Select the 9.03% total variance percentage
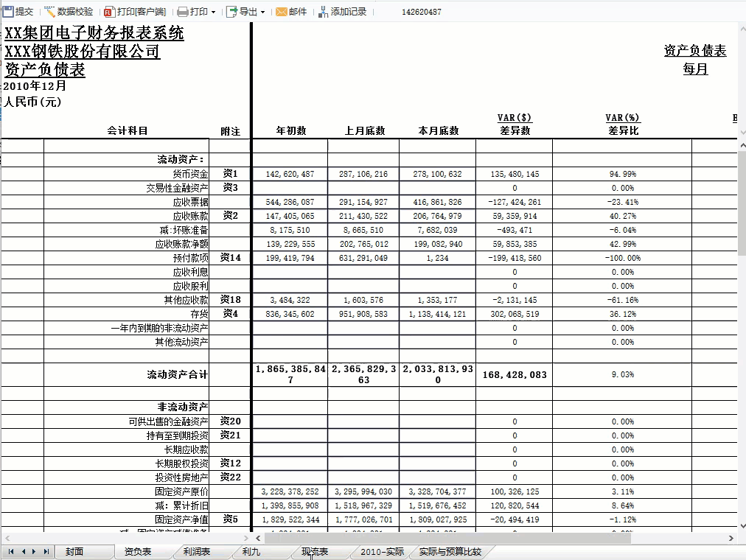 [622, 374]
